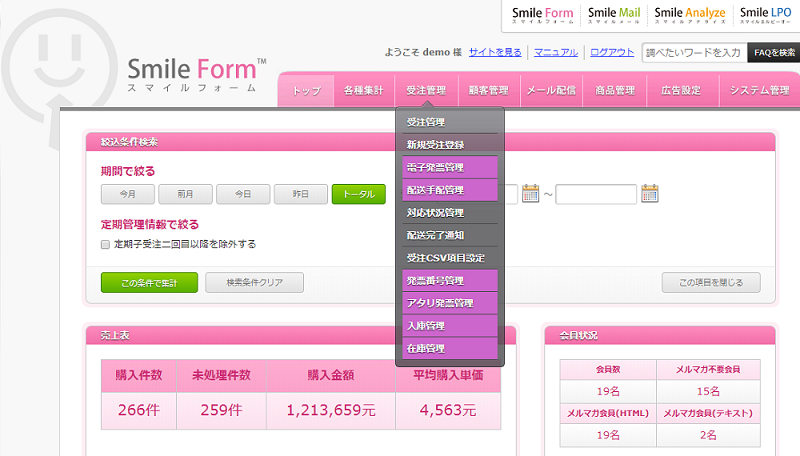Click the 15名 メルマガ不要会員 value
This screenshot has width=800, height=456.
(x=708, y=391)
